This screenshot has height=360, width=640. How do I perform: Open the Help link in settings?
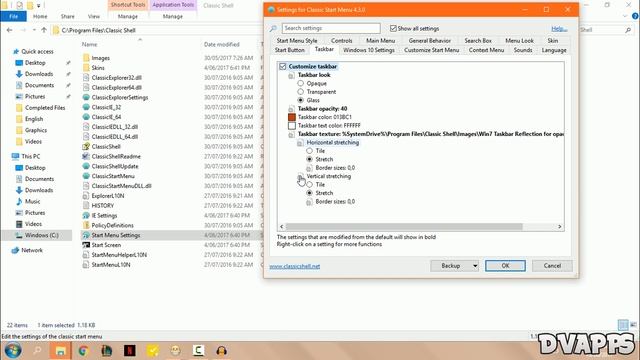[x=559, y=29]
